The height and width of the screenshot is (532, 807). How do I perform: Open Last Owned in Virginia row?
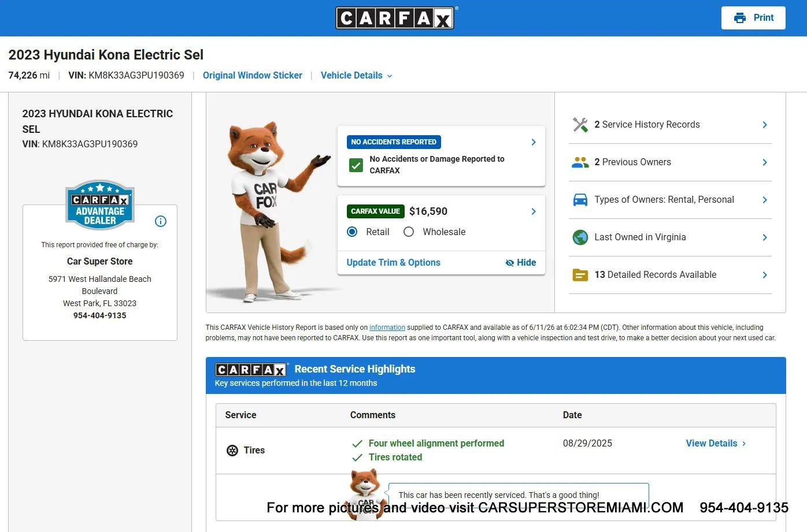tap(670, 237)
